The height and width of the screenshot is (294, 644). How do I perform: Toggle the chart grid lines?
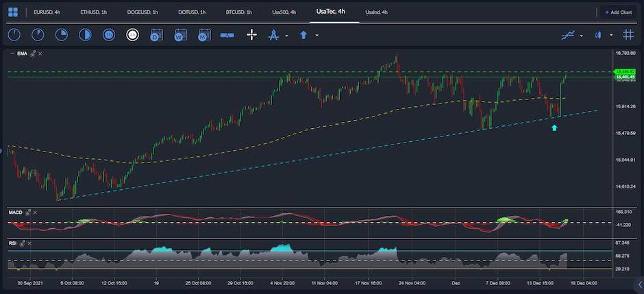(x=628, y=35)
